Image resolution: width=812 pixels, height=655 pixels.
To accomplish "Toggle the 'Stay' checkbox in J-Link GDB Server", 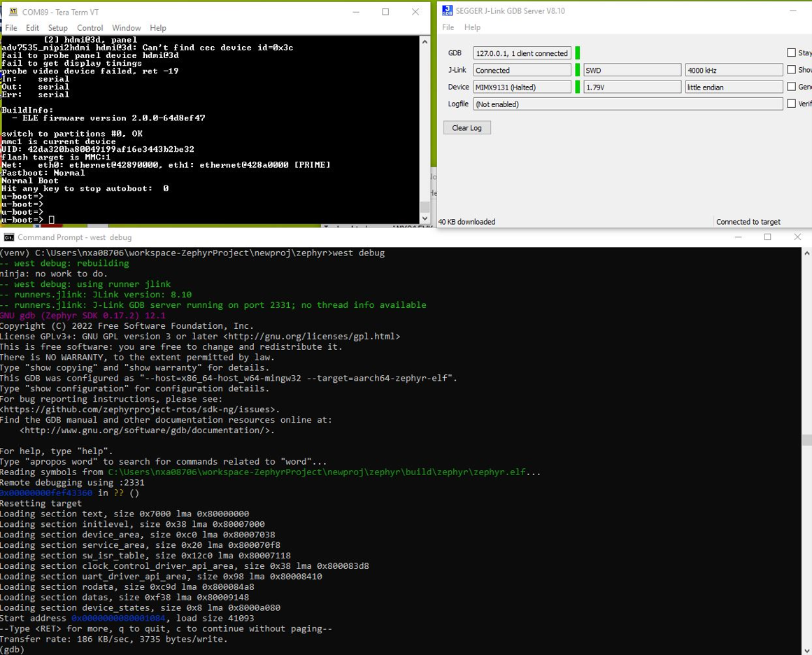I will click(791, 52).
